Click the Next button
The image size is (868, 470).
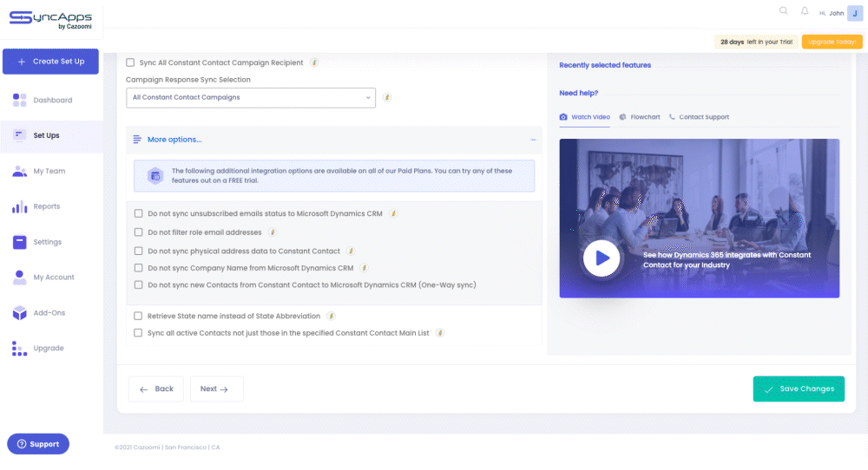pyautogui.click(x=216, y=389)
